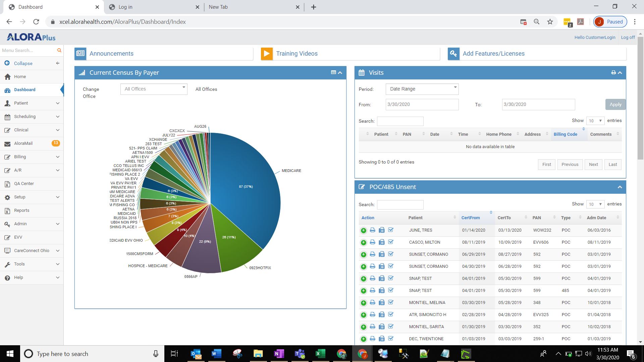
Task: Mark DEC, TWENTIONE record complete
Action: click(391, 339)
